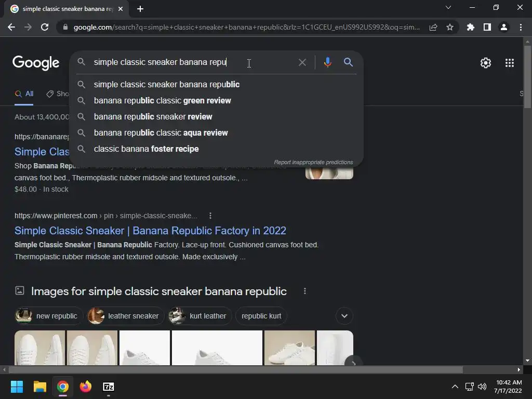Go to Google home via logo
The width and height of the screenshot is (532, 399).
pos(36,63)
